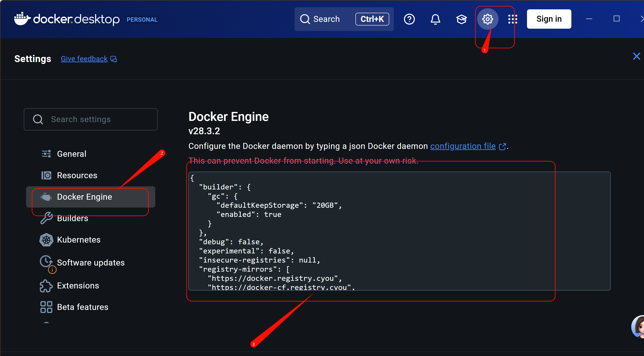Click the external link icon beside configuration file

pos(502,146)
